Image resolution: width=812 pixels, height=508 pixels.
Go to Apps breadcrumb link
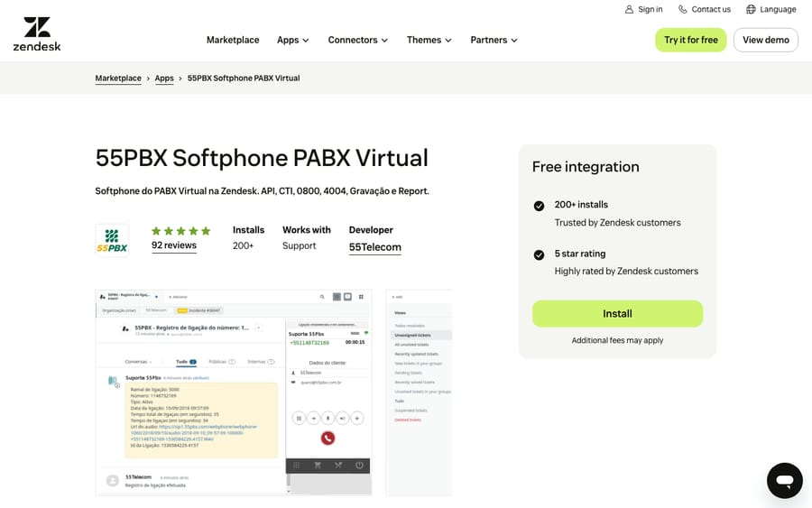[164, 79]
